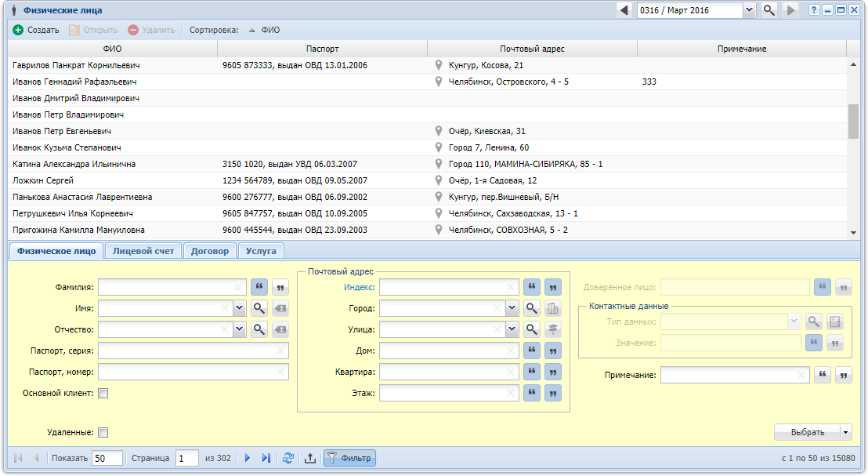Select row Пригожина Камилла Мануиловна
This screenshot has height=476, width=868.
point(428,230)
